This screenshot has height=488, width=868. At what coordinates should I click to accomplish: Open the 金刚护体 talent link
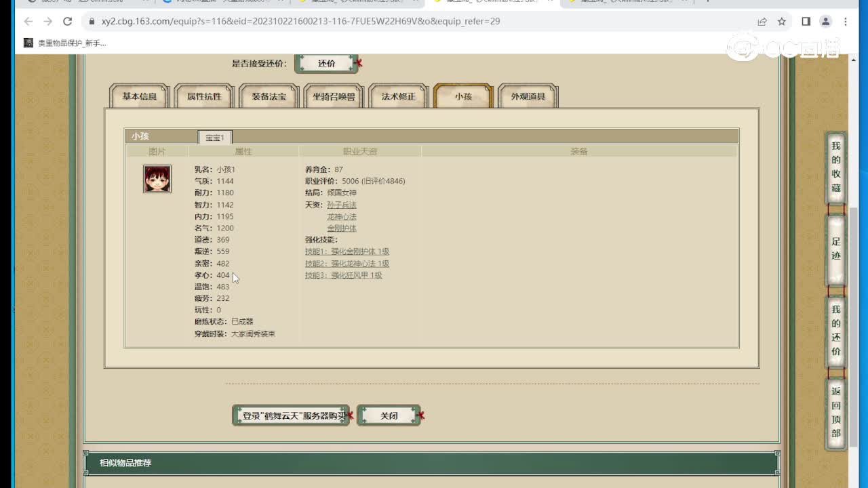tap(342, 228)
